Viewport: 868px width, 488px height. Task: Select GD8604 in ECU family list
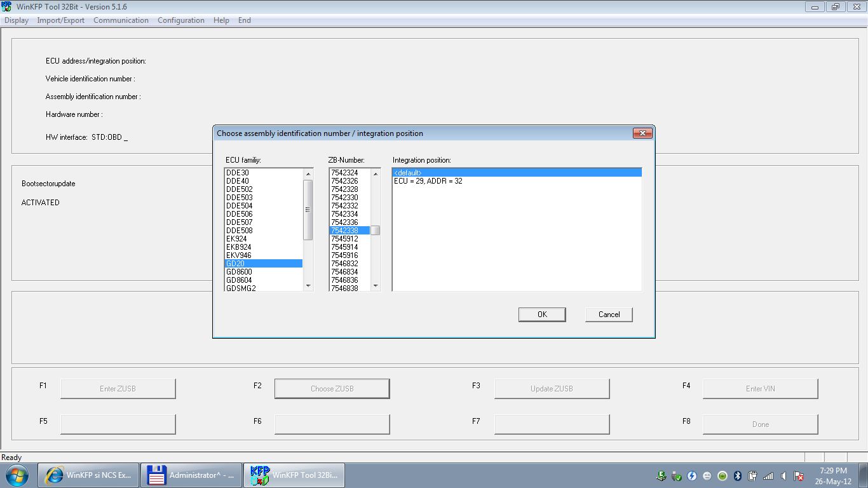264,280
